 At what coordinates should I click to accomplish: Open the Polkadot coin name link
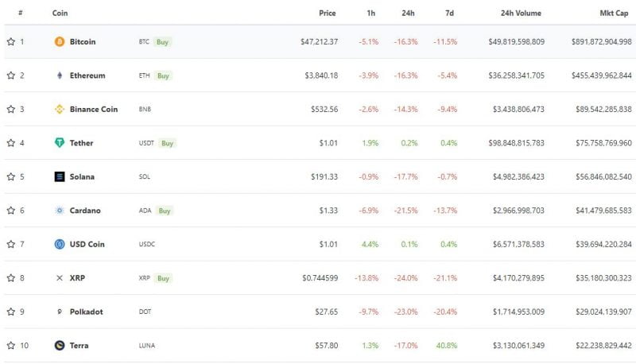[86, 312]
